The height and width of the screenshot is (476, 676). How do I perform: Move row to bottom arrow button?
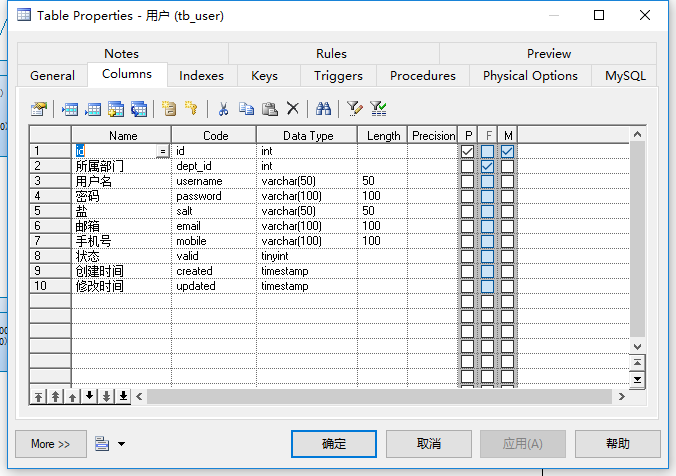pyautogui.click(x=123, y=396)
